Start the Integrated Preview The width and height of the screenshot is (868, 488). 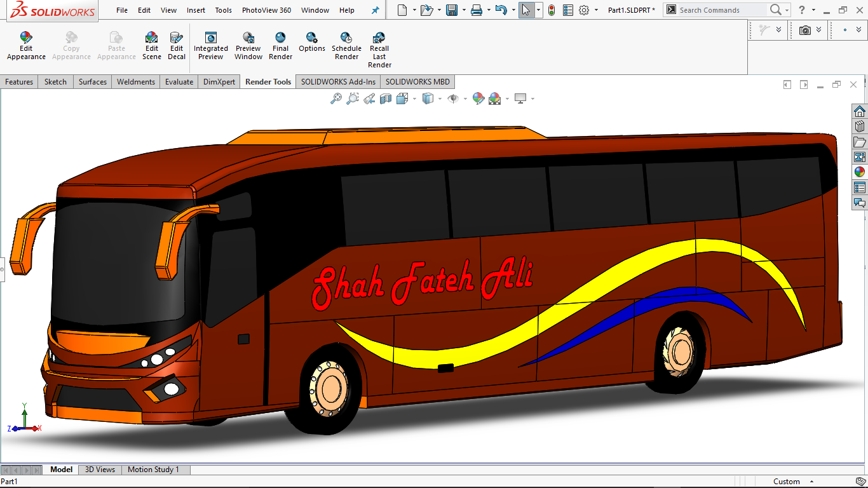(211, 46)
